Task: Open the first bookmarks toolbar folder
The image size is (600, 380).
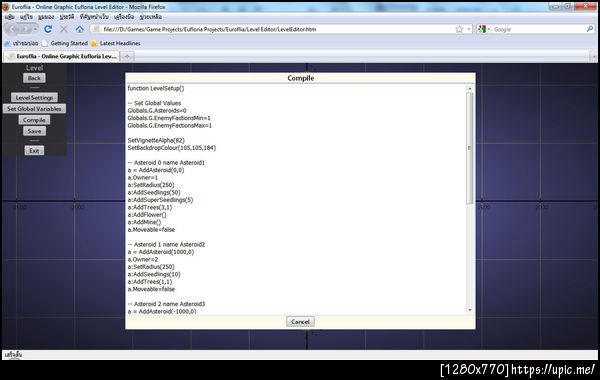Action: pyautogui.click(x=21, y=43)
